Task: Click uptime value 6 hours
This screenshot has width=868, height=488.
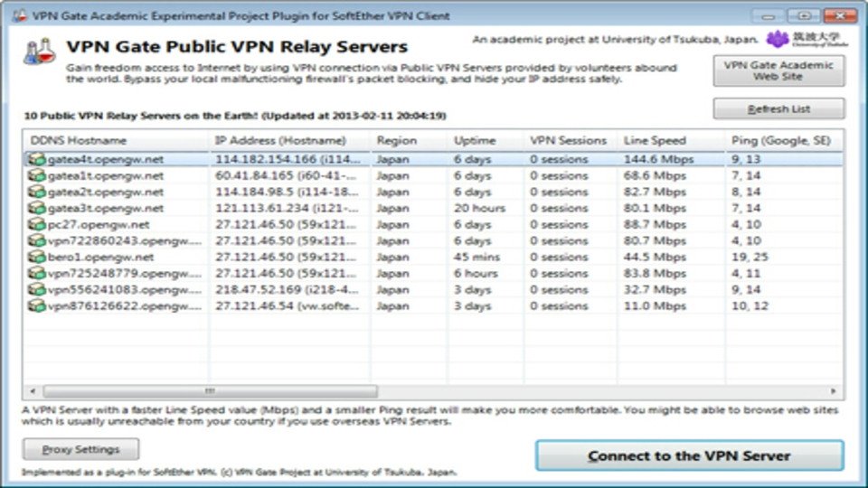Action: (476, 273)
